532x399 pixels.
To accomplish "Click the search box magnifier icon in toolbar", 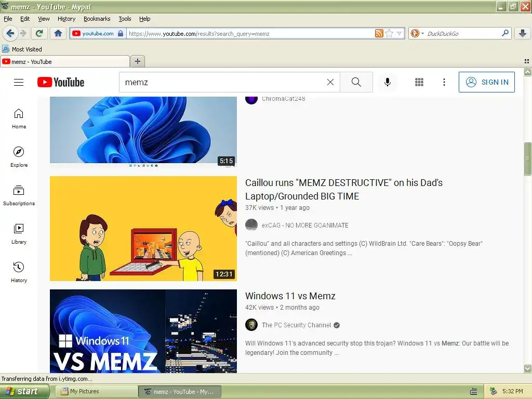I will click(x=505, y=33).
